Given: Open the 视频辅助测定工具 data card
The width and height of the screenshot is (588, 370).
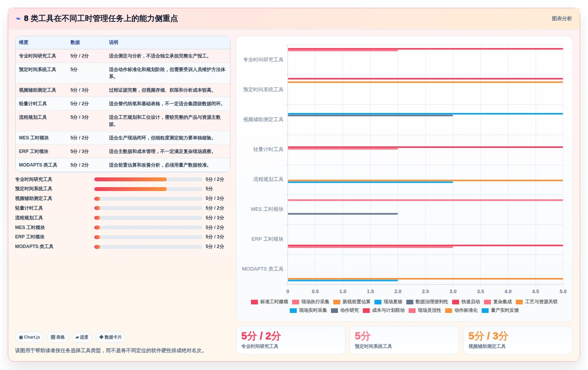Looking at the screenshot, I should click(x=518, y=340).
